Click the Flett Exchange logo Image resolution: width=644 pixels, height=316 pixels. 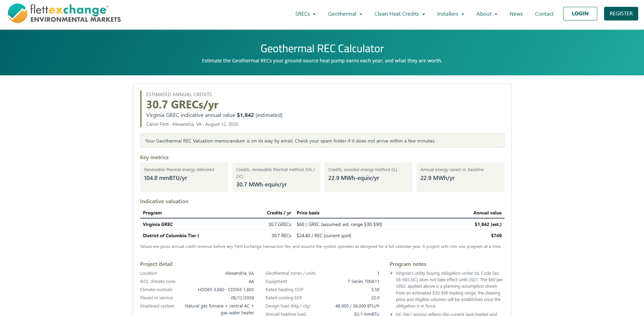(x=64, y=14)
